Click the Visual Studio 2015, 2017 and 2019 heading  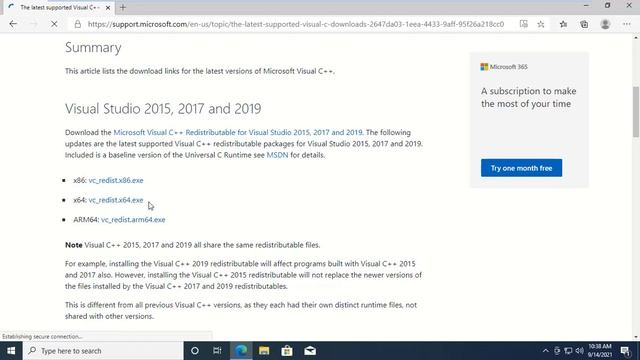(163, 109)
